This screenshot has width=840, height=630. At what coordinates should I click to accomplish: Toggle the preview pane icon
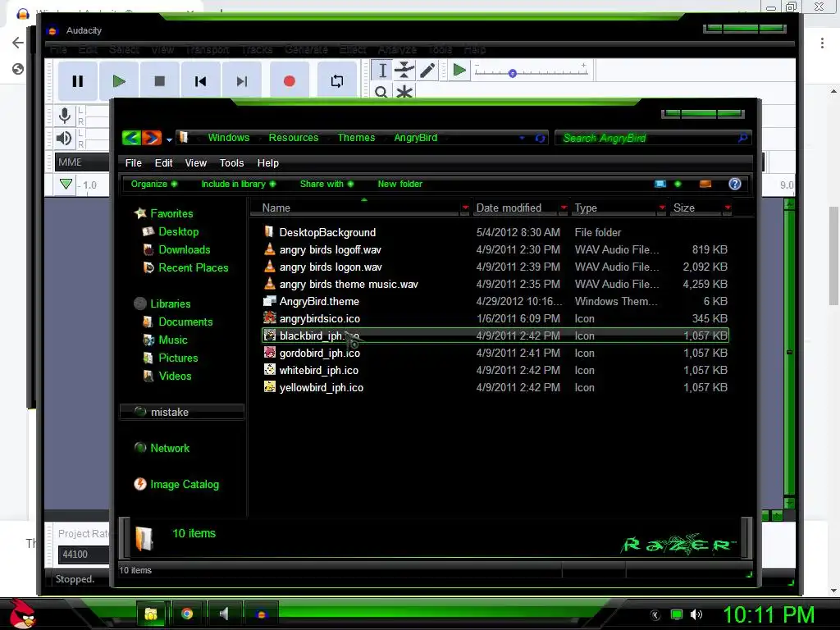pyautogui.click(x=705, y=184)
